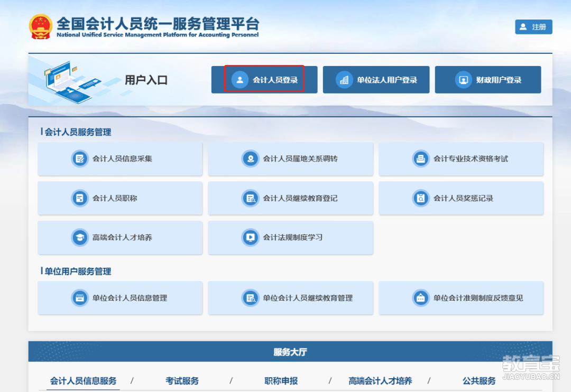Screen dimensions: 571x392
Task: Click the 会计人员服务管理 section heading
Action: pos(78,132)
